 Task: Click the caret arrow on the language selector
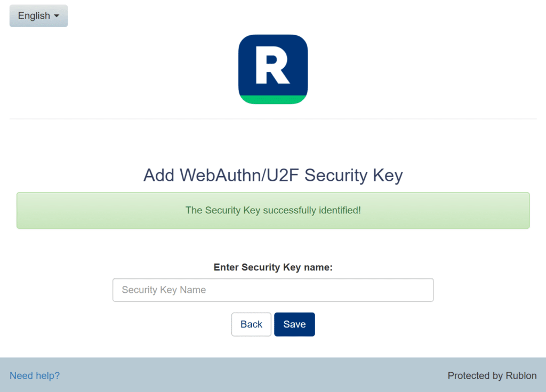click(x=57, y=16)
